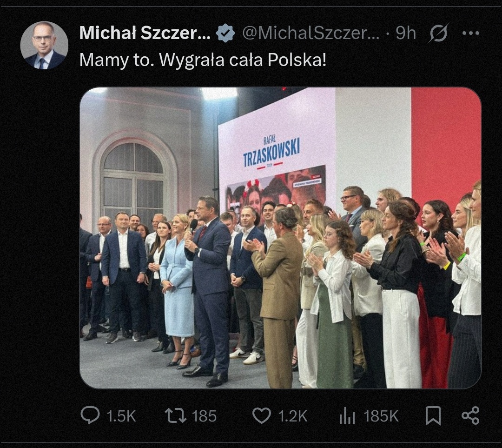This screenshot has height=448, width=502.
Task: Open Michał Szczerba's profile avatar
Action: pyautogui.click(x=44, y=46)
